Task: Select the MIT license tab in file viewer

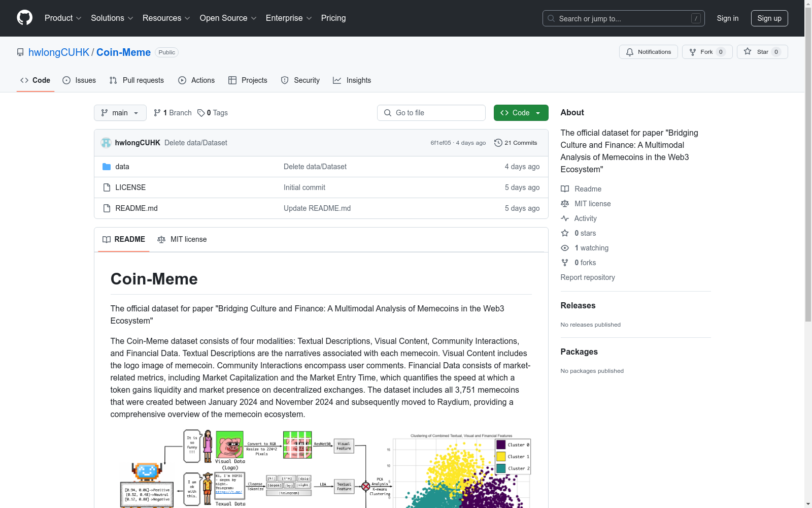Action: 182,239
